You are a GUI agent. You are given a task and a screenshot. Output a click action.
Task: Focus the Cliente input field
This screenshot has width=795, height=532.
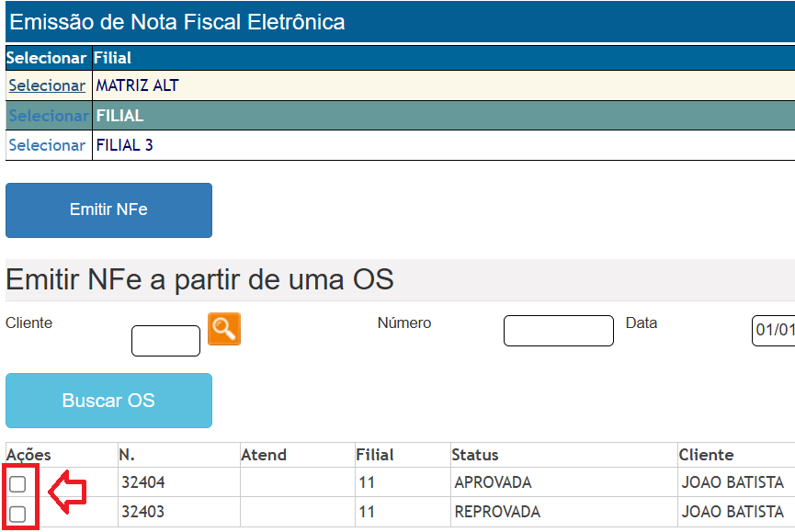165,341
